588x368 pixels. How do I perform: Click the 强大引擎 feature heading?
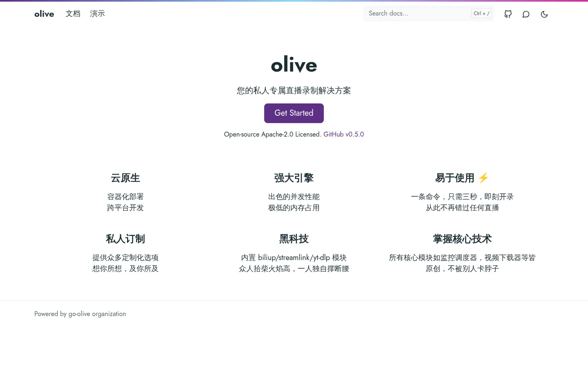click(x=294, y=178)
